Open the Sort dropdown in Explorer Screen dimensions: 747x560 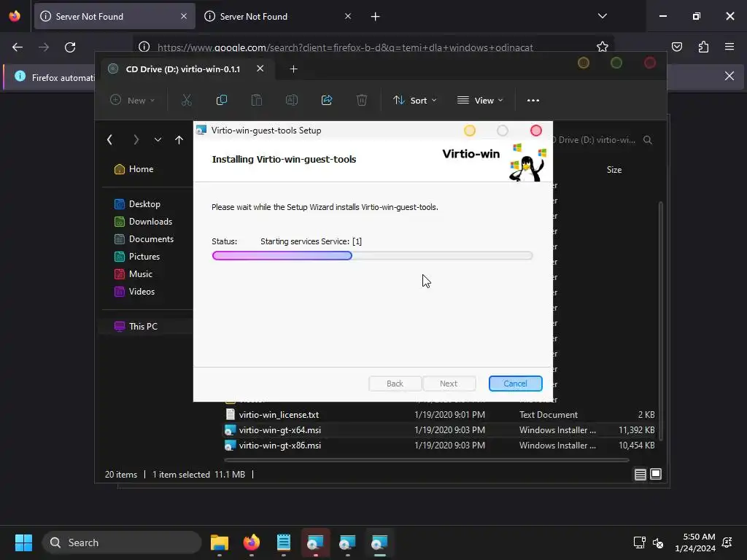[414, 101]
